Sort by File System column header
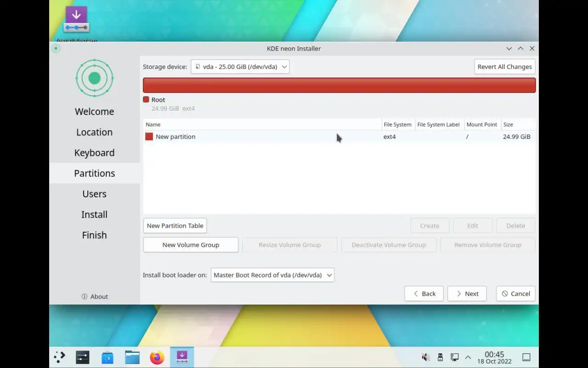588x368 pixels. (398, 124)
